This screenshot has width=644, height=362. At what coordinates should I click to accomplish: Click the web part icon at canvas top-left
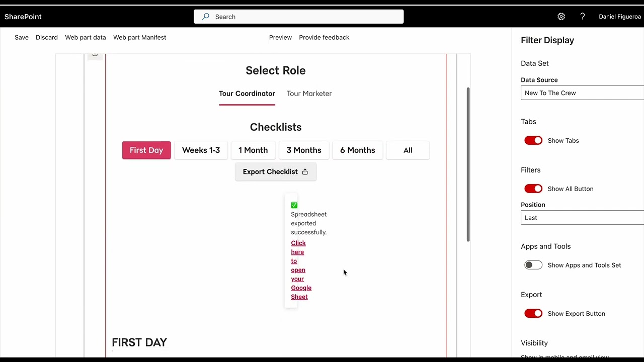pyautogui.click(x=95, y=55)
